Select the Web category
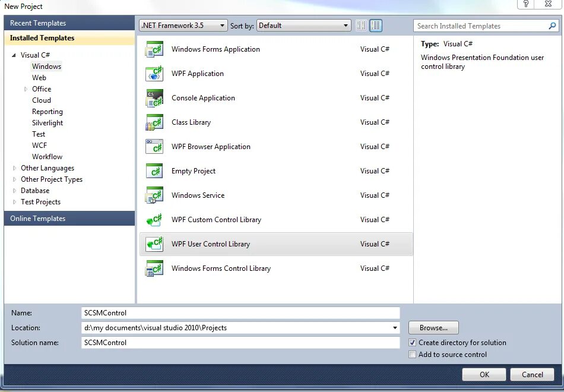 pyautogui.click(x=39, y=78)
